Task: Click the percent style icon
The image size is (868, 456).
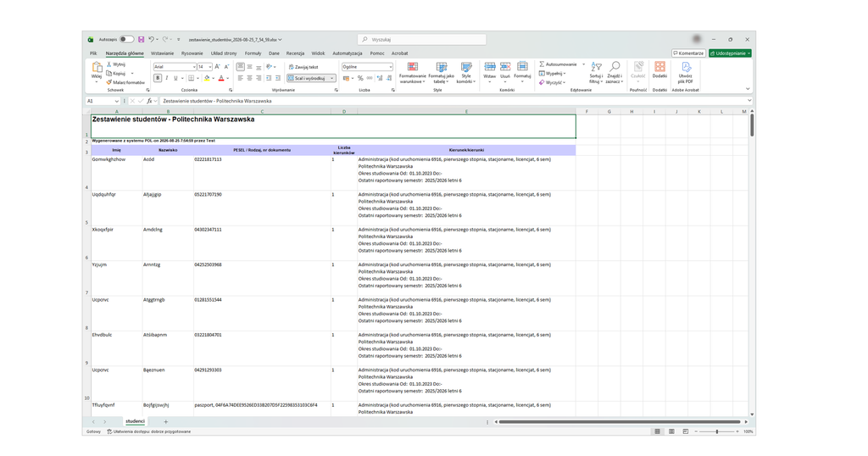Action: (360, 78)
